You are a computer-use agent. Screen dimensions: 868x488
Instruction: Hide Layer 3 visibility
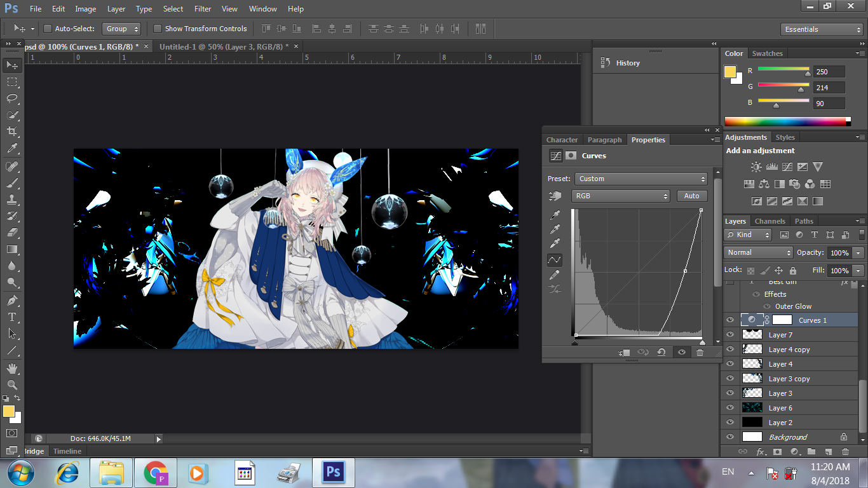pyautogui.click(x=729, y=393)
